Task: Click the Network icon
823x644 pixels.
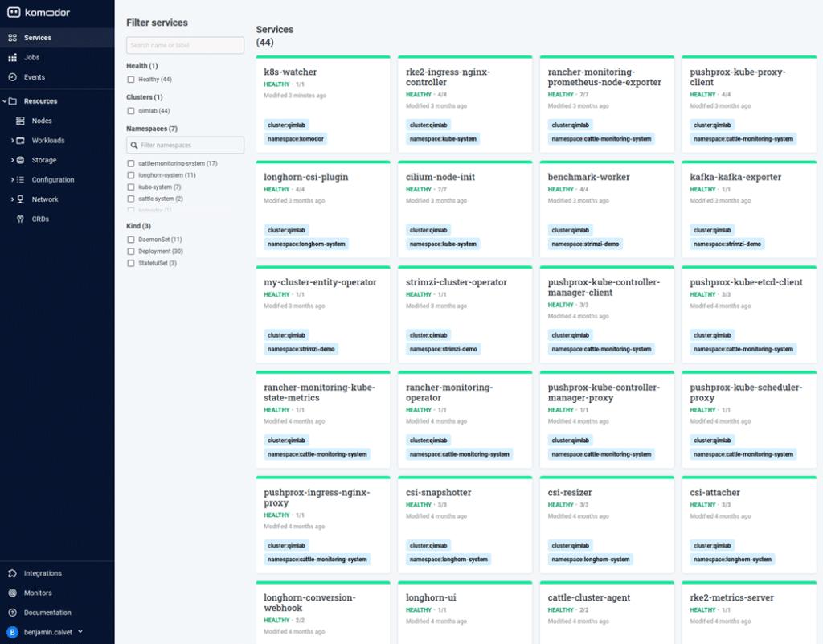Action: [20, 199]
